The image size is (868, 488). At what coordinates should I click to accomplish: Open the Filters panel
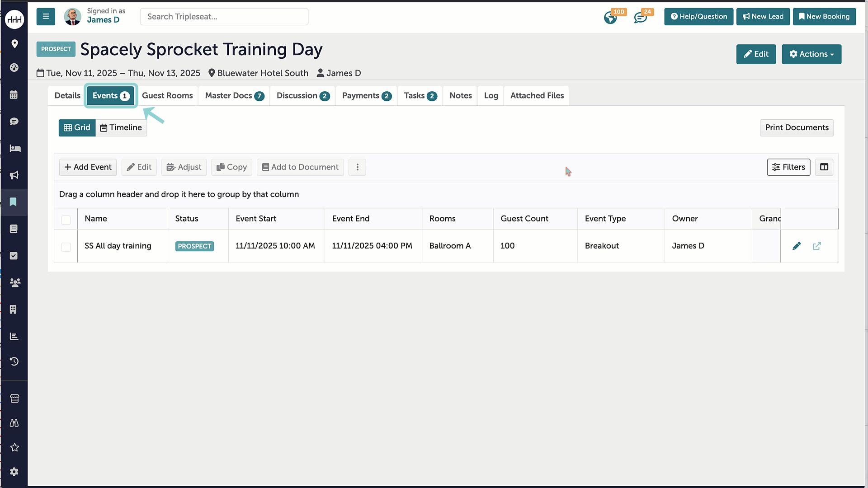pyautogui.click(x=788, y=167)
